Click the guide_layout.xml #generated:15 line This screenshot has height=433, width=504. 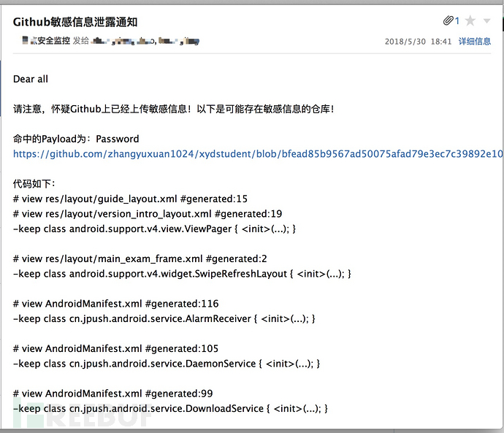click(130, 199)
